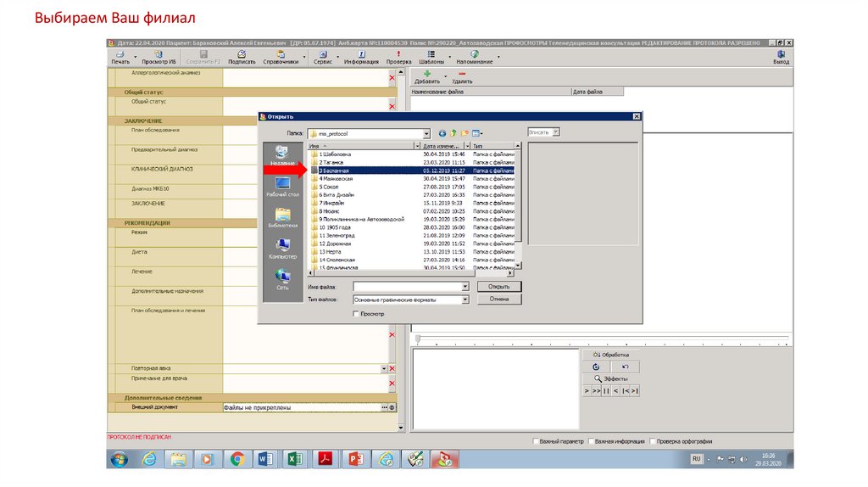Click the undo arrow image button
The height and width of the screenshot is (487, 868).
[x=625, y=367]
